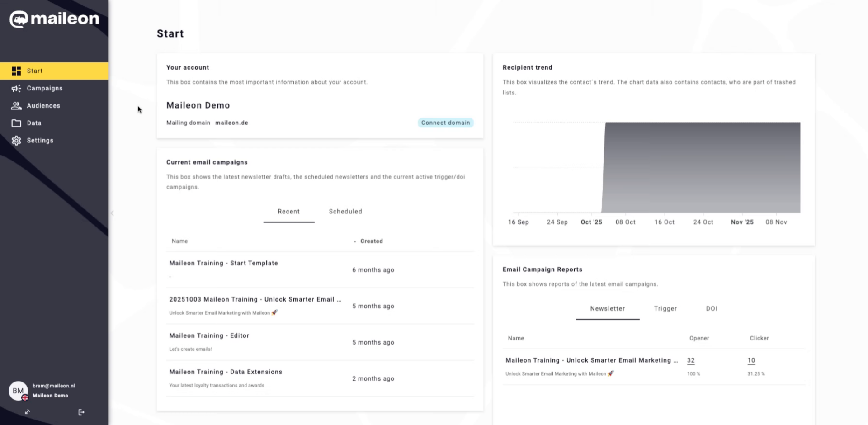Collapse the sidebar with the chevron handle
Image resolution: width=868 pixels, height=425 pixels.
[112, 213]
